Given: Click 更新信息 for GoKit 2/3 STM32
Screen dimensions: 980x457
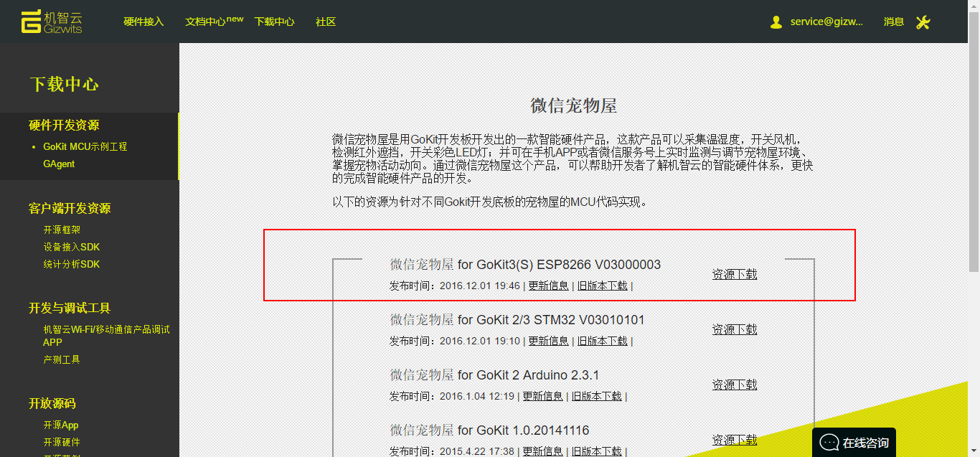Looking at the screenshot, I should [x=548, y=341].
